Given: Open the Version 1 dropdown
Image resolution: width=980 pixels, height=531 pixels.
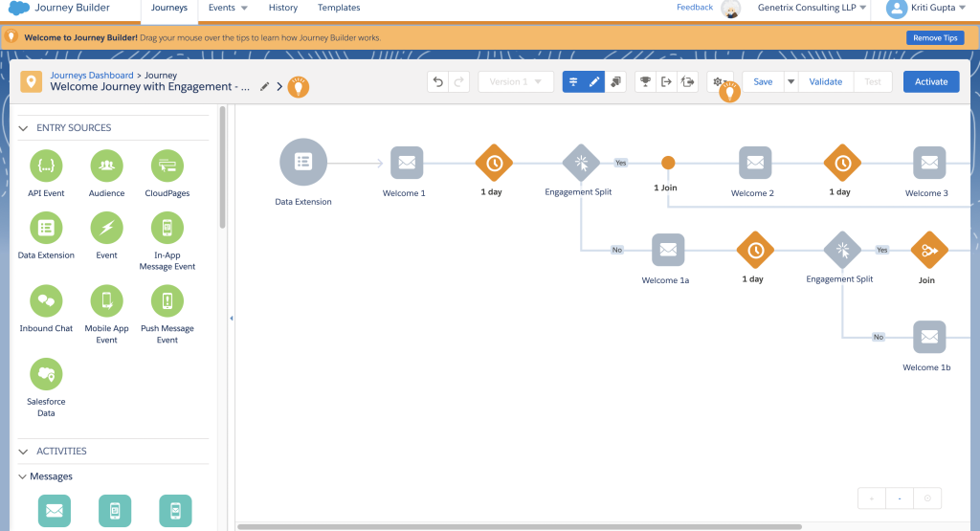Looking at the screenshot, I should pos(516,82).
